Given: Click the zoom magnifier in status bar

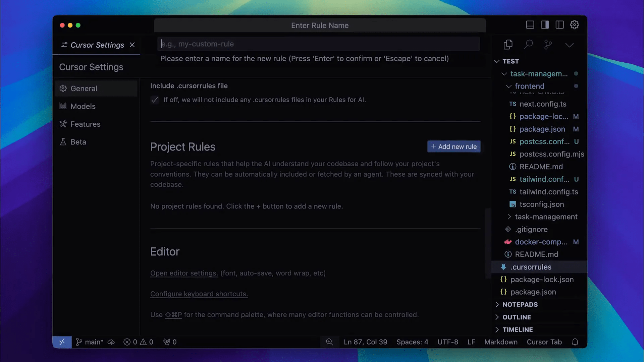Looking at the screenshot, I should (x=329, y=342).
